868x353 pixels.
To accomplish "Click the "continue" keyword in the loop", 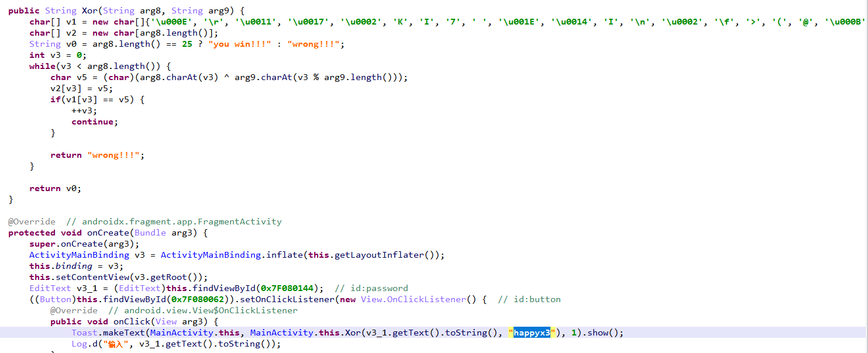I will [94, 122].
